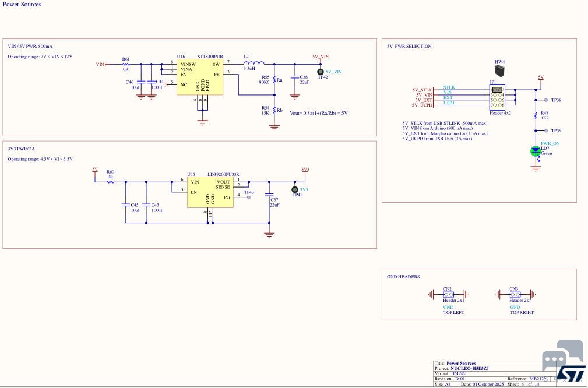Click the "Revision: D-01" title block field
Image resolution: width=588 pixels, height=388 pixels.
tap(450, 379)
